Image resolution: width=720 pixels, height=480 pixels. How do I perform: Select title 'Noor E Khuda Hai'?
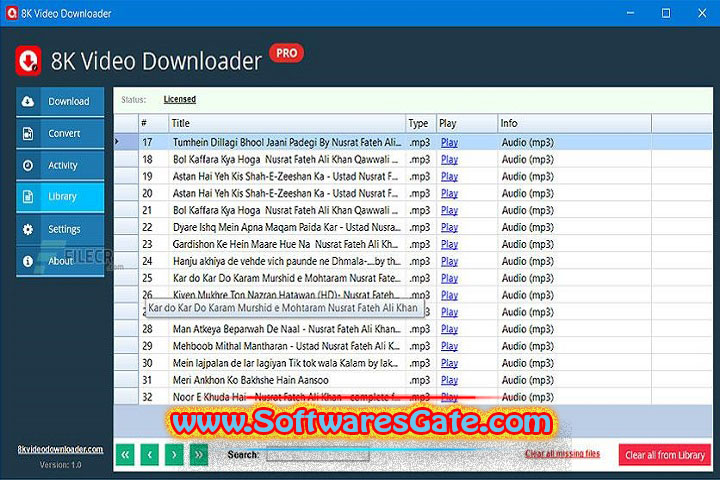point(286,397)
